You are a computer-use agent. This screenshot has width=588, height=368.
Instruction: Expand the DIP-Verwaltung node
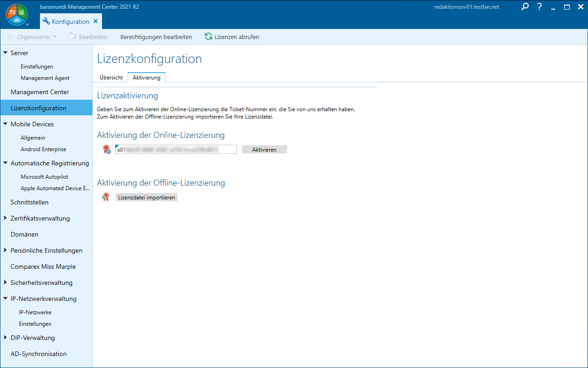(x=5, y=338)
